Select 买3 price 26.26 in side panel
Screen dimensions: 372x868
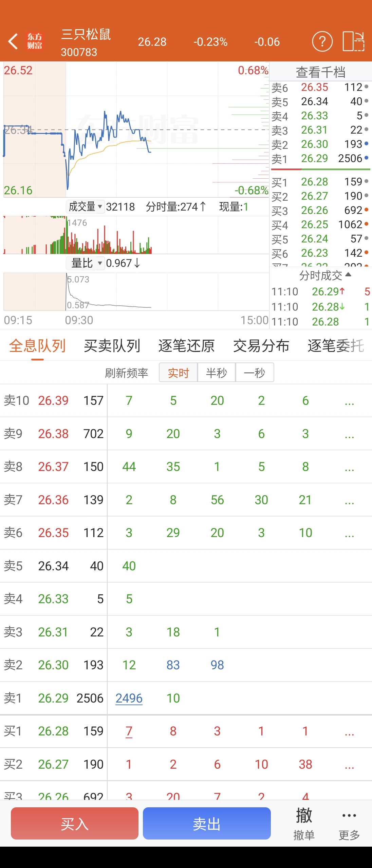tap(315, 210)
